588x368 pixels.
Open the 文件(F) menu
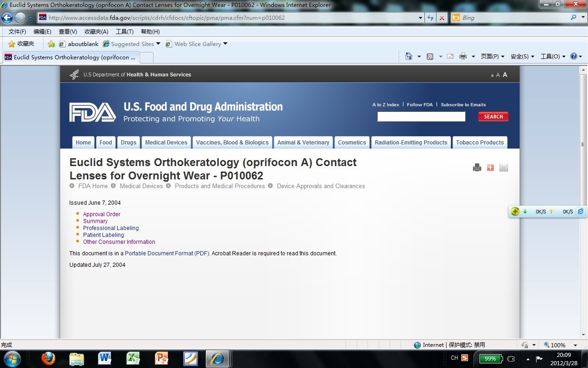click(x=17, y=32)
